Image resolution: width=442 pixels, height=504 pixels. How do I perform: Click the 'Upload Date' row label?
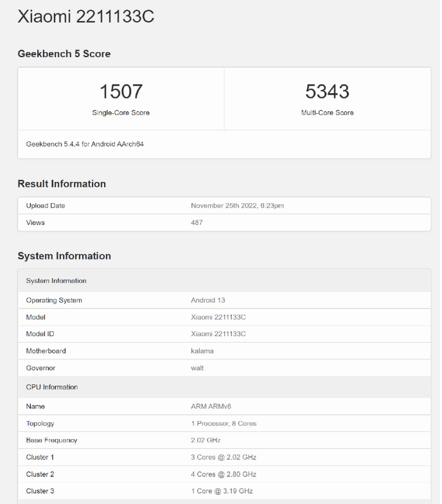[x=45, y=206]
